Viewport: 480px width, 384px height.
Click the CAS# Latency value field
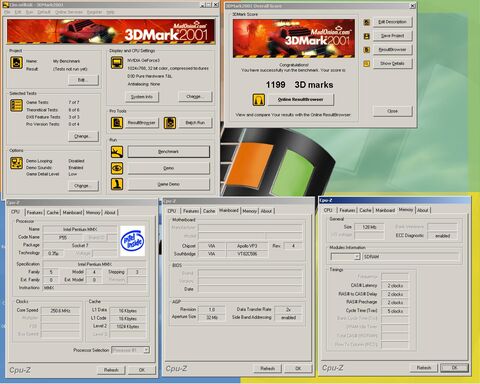click(395, 286)
